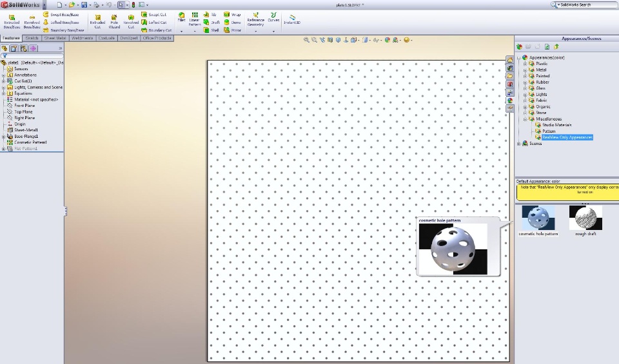Screen dimensions: 619x364
Task: Expand the Plastic appearances folder
Action: [525, 64]
